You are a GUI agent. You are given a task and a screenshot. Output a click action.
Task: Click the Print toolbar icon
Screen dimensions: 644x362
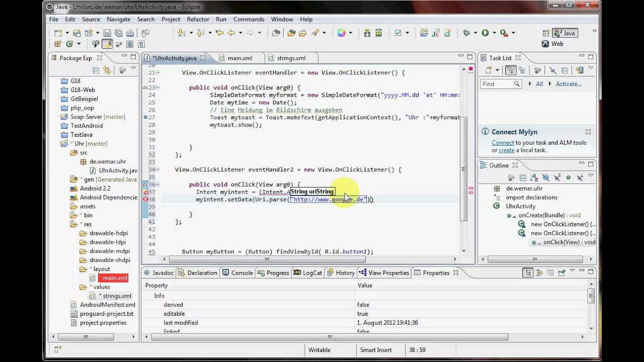130,33
